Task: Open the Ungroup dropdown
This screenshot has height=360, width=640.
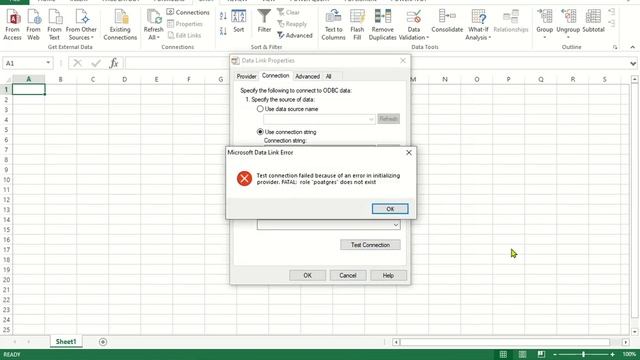Action: pos(568,25)
